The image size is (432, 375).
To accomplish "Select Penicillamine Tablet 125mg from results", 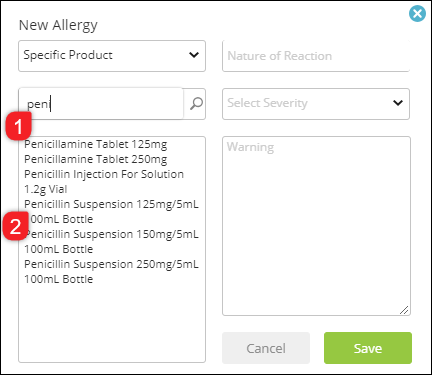I will [x=96, y=144].
